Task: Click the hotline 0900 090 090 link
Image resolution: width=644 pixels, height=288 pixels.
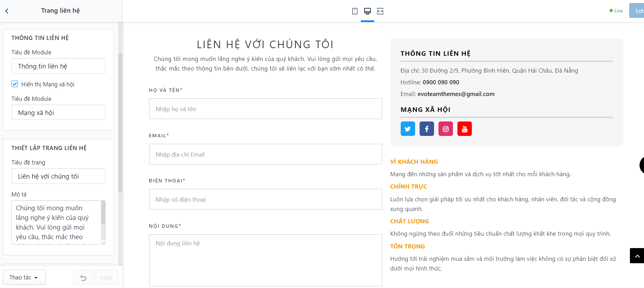Action: [x=441, y=82]
